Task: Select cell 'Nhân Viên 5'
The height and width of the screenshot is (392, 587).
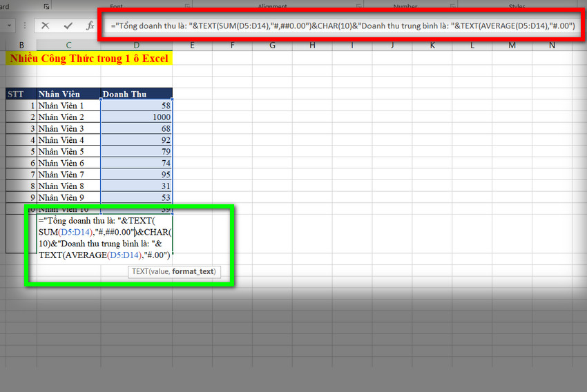Action: 68,152
